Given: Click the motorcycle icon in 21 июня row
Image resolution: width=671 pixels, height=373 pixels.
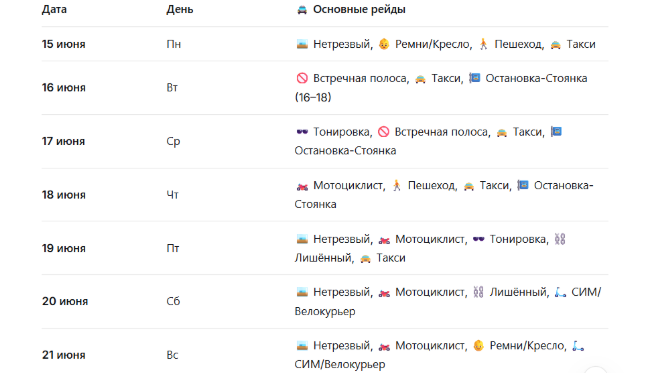Looking at the screenshot, I should pyautogui.click(x=384, y=346).
